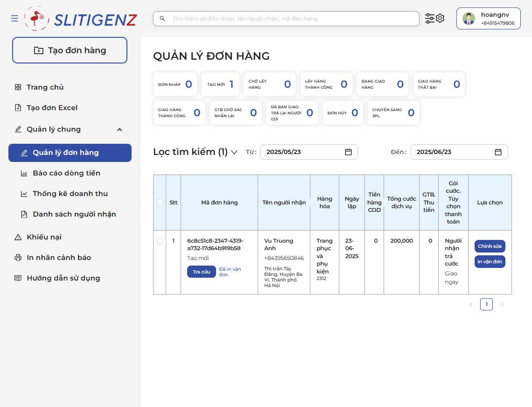Click the Trang chủ grid icon
Image resolution: width=532 pixels, height=407 pixels.
click(x=18, y=87)
